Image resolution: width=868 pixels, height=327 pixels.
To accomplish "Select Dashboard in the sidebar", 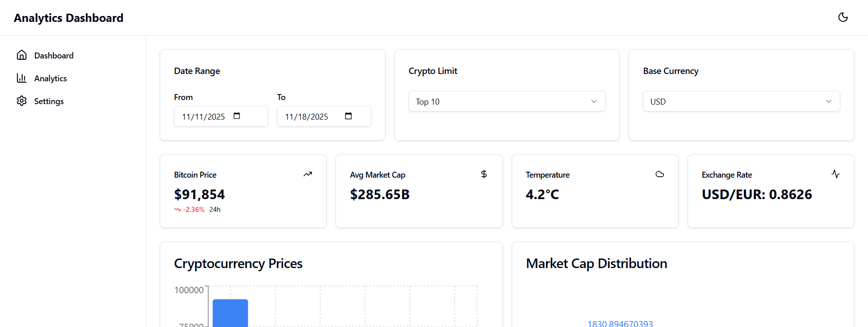I will click(53, 55).
